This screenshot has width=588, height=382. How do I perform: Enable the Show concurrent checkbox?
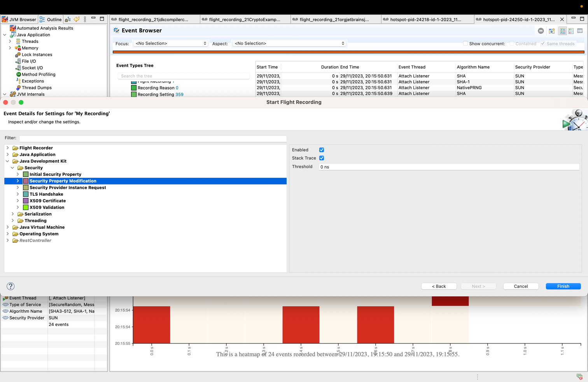[x=465, y=44]
